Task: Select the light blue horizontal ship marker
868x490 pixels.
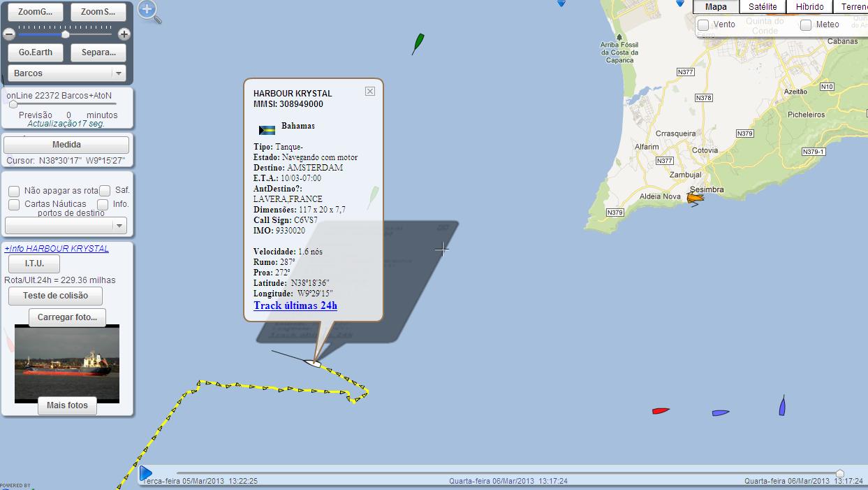Action: pos(721,413)
